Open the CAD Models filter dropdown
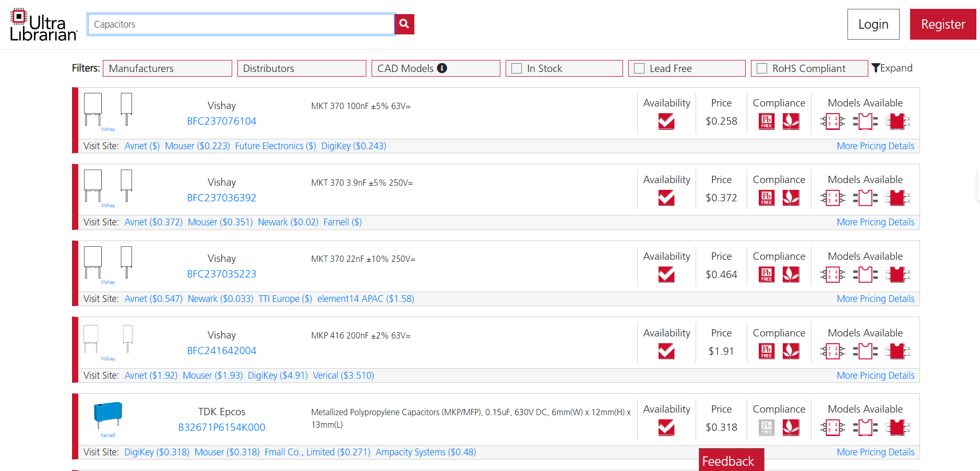This screenshot has height=471, width=980. (x=436, y=68)
